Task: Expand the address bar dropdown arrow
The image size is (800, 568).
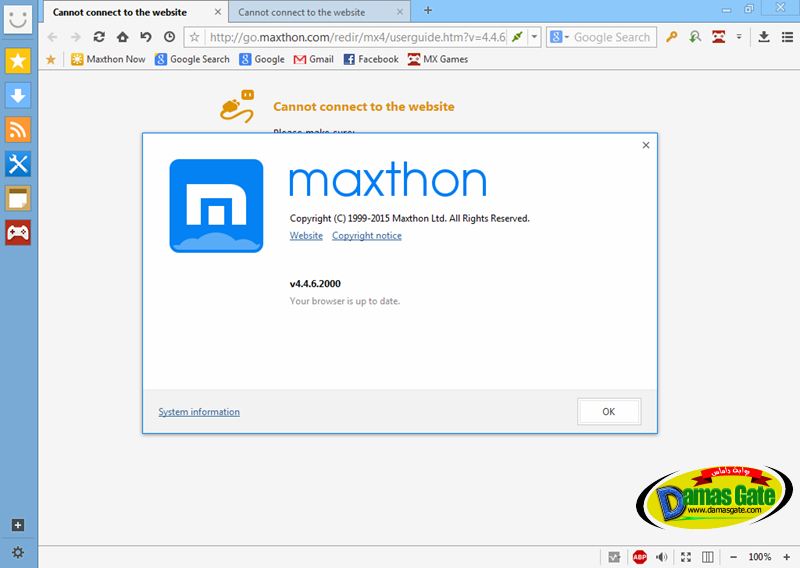Action: [x=534, y=37]
